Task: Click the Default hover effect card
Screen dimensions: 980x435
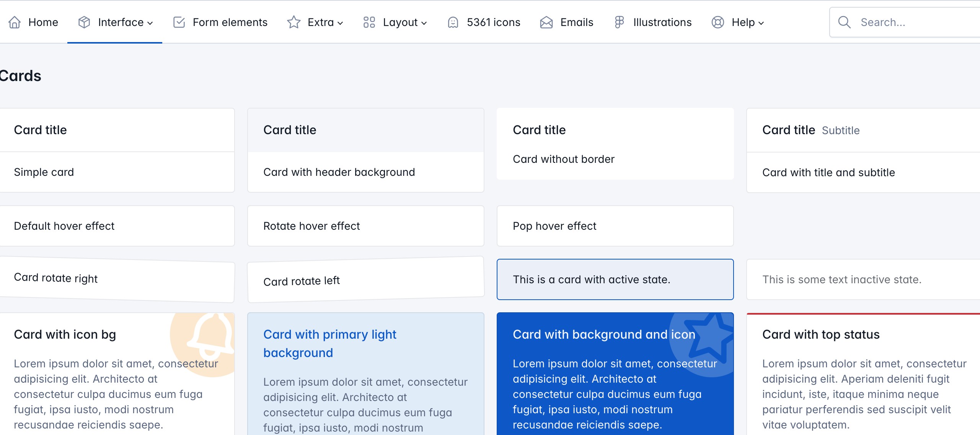Action: (x=116, y=226)
